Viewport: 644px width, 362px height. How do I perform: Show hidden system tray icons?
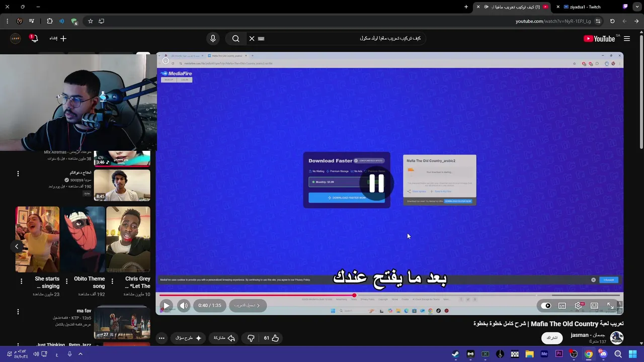tap(80, 354)
